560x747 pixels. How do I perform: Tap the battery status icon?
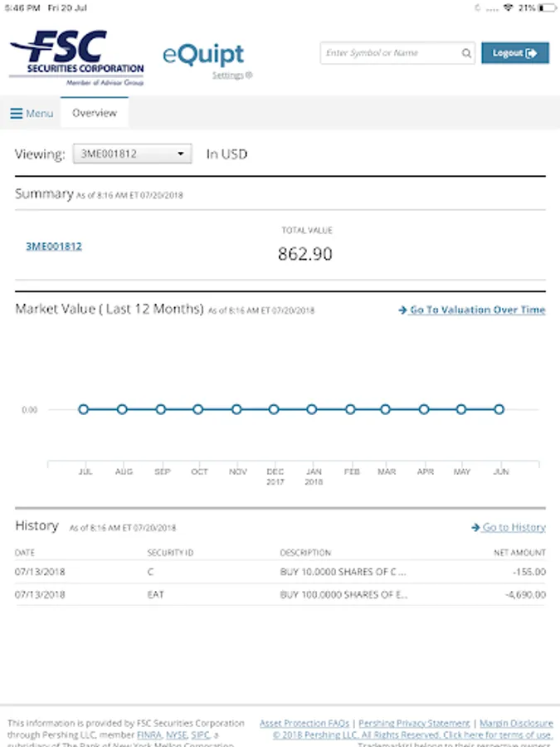pos(548,7)
